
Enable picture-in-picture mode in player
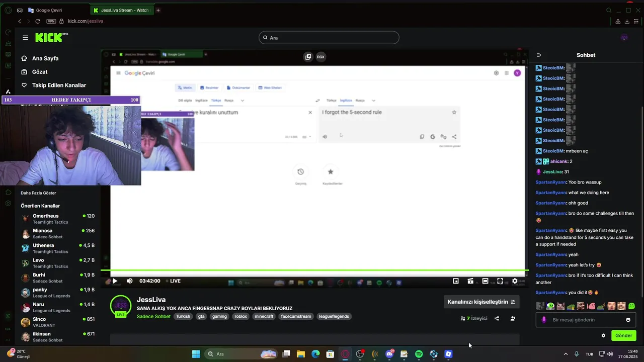[455, 281]
